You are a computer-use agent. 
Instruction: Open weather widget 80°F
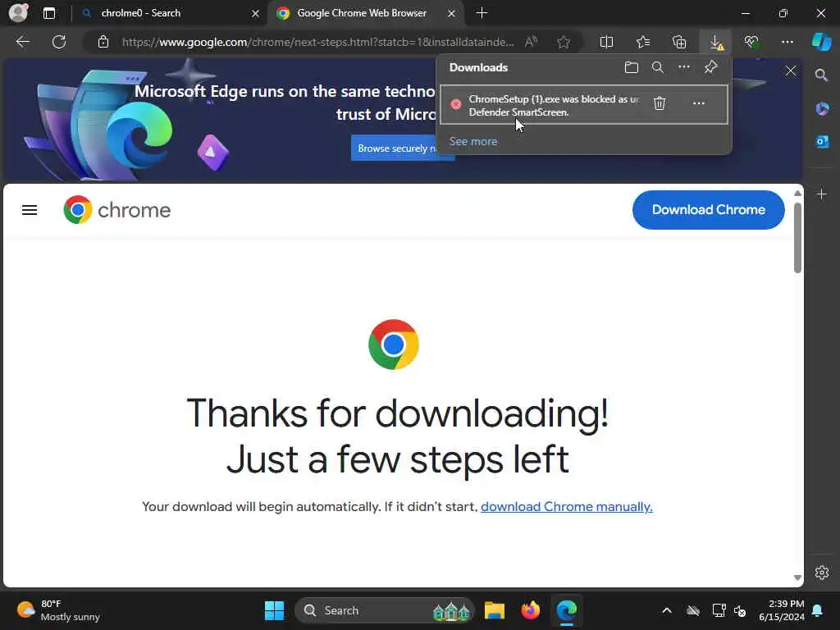(58, 610)
